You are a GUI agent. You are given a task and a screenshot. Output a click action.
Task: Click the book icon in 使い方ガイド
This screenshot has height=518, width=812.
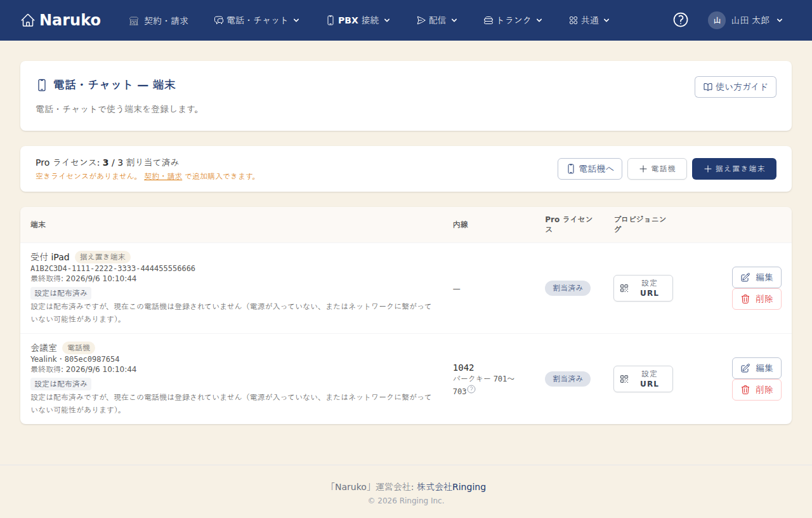(707, 87)
